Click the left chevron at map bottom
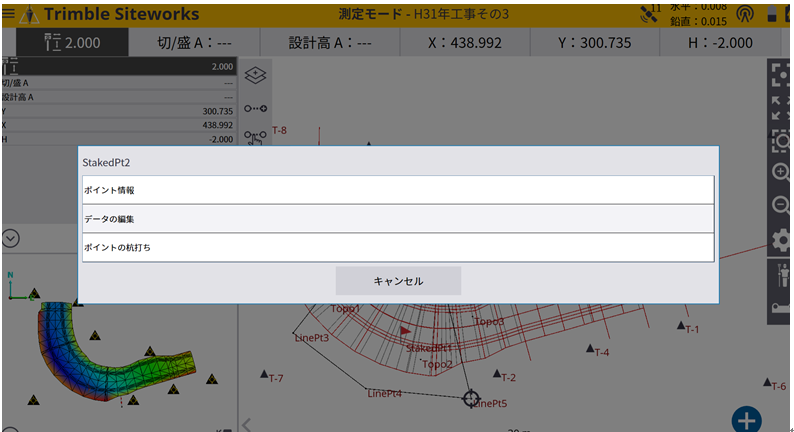 [x=247, y=424]
